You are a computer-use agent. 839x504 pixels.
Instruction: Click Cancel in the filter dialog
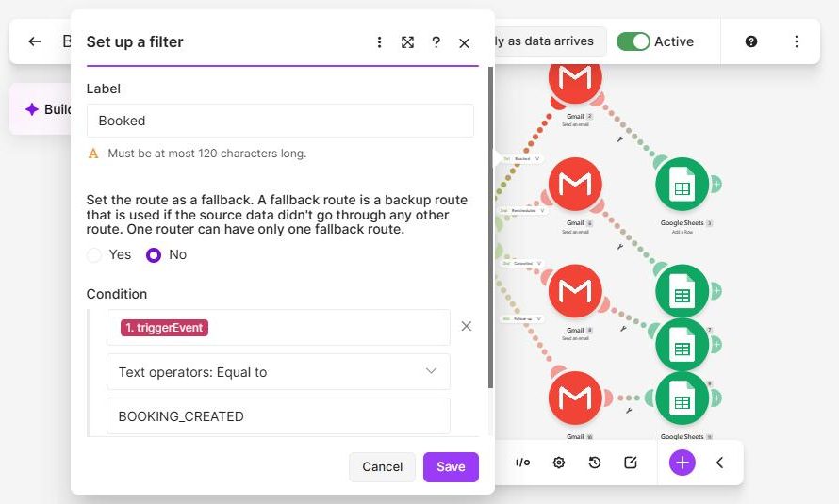382,466
